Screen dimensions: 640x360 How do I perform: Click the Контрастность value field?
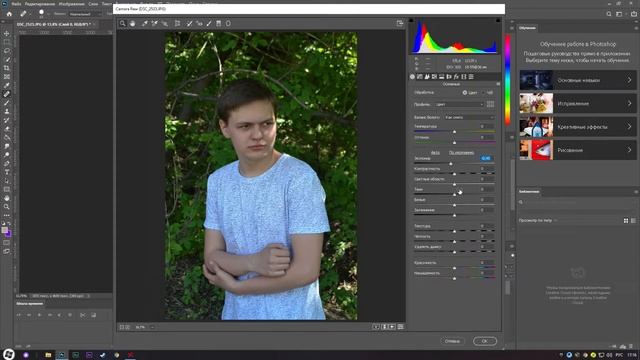pos(486,169)
